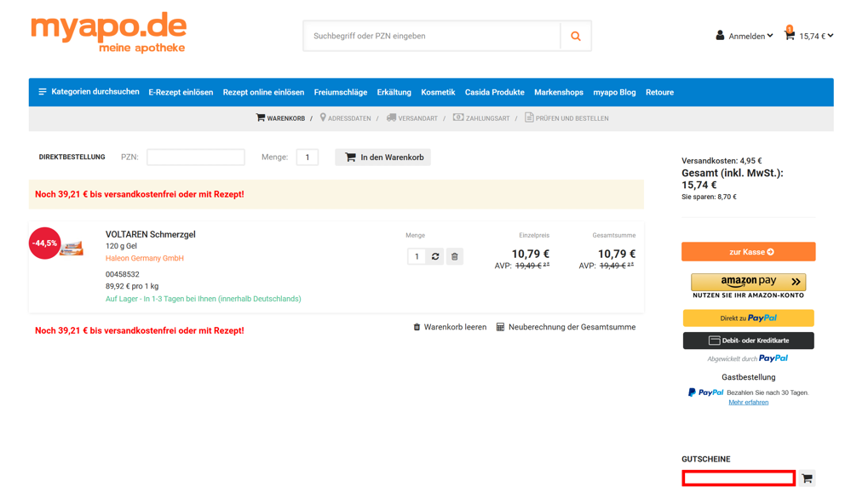Screen dimensions: 851x504
Task: Open the Mehr erfahren PayPal link
Action: 749,403
